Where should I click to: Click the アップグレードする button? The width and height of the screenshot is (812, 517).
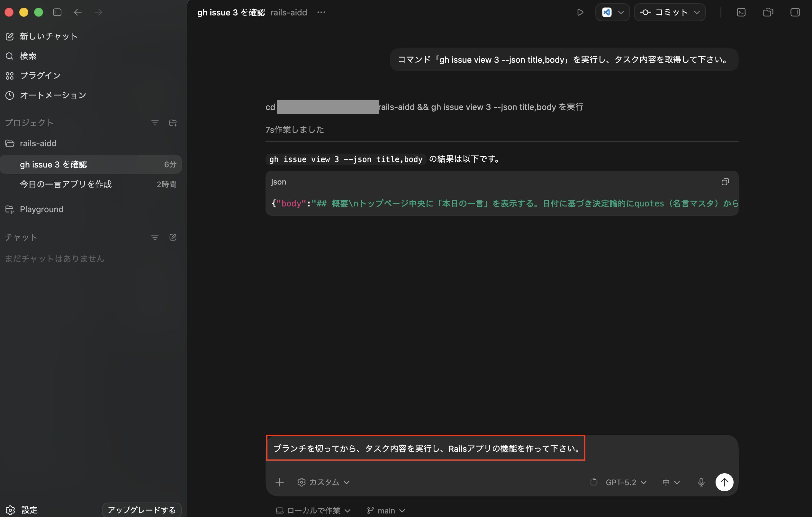point(142,510)
